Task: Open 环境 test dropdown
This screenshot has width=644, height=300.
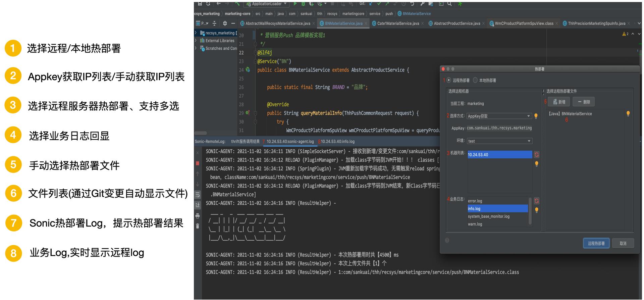Action: tap(500, 141)
